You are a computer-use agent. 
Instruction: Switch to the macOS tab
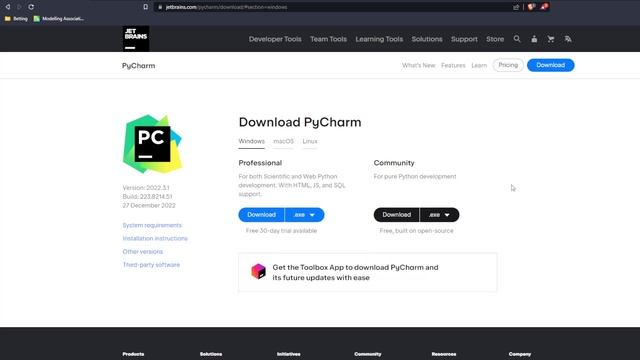(x=283, y=142)
